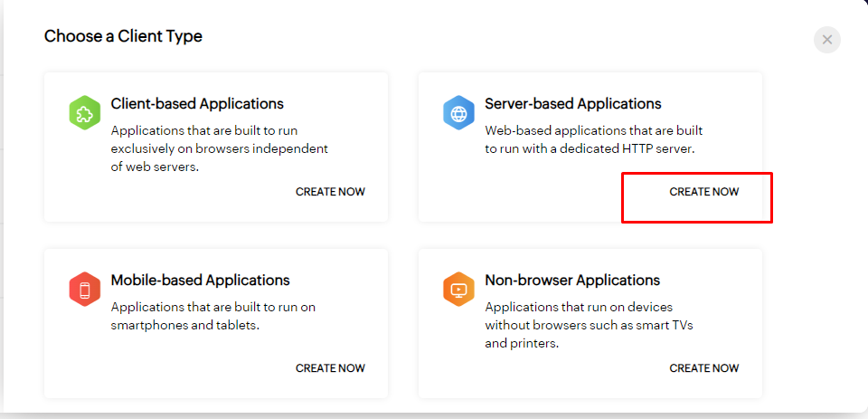Click the dedicated HTTP server description text

593,139
